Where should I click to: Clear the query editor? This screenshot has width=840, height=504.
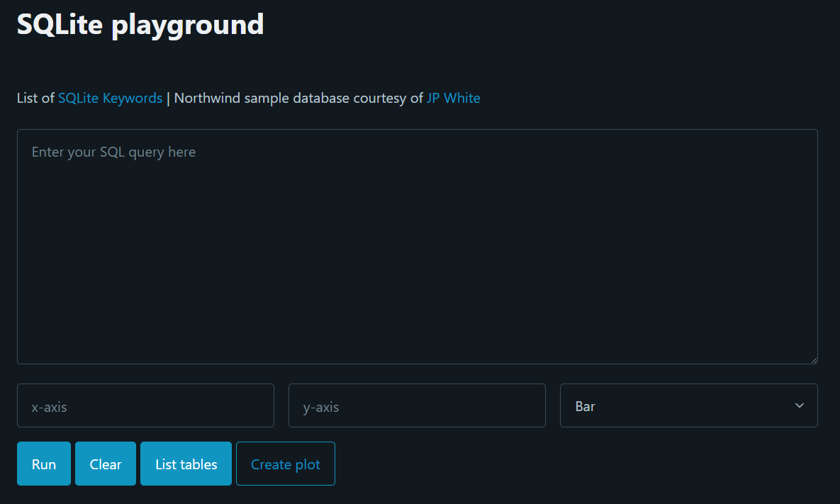pyautogui.click(x=105, y=464)
